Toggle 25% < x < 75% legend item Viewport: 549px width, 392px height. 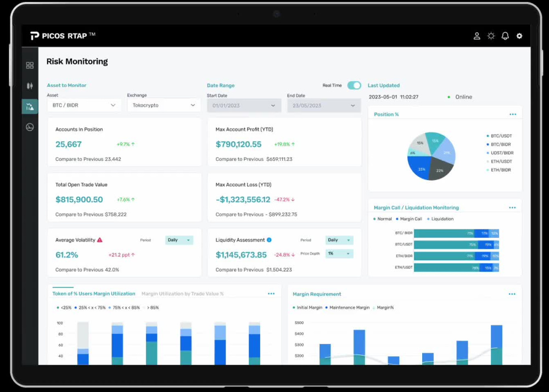90,307
